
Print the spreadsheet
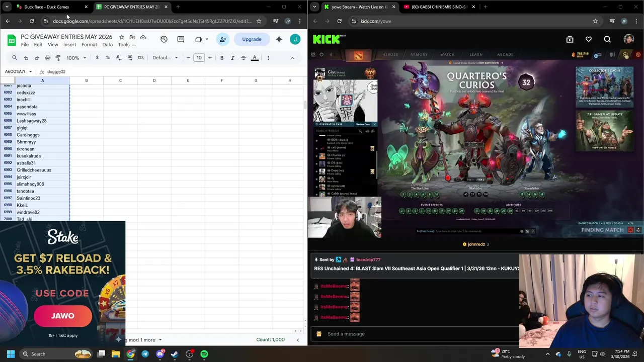pyautogui.click(x=47, y=58)
